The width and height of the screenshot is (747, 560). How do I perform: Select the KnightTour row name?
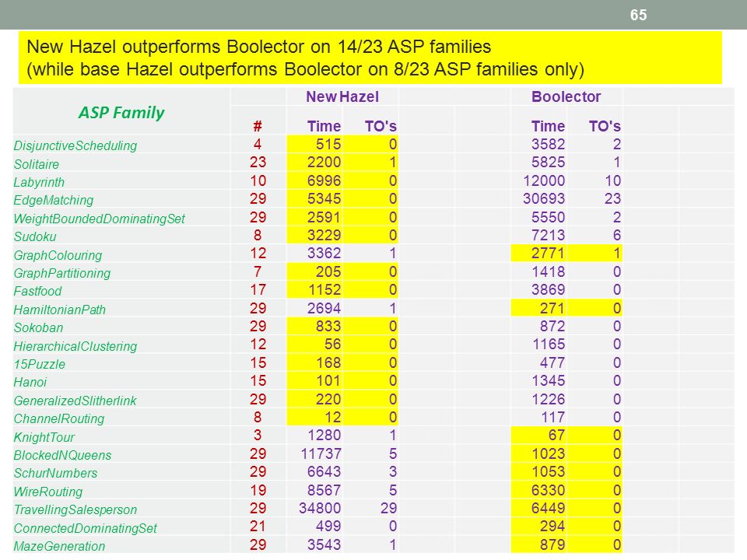click(44, 437)
